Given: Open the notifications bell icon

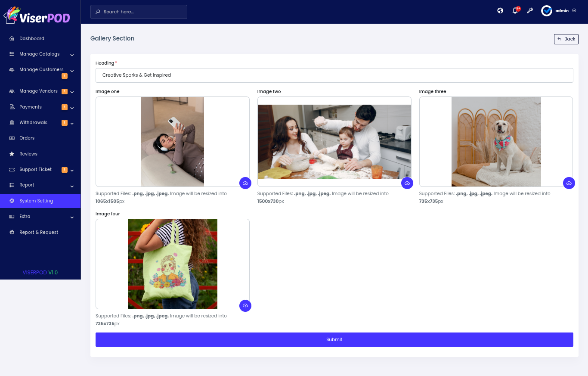Looking at the screenshot, I should pos(515,11).
